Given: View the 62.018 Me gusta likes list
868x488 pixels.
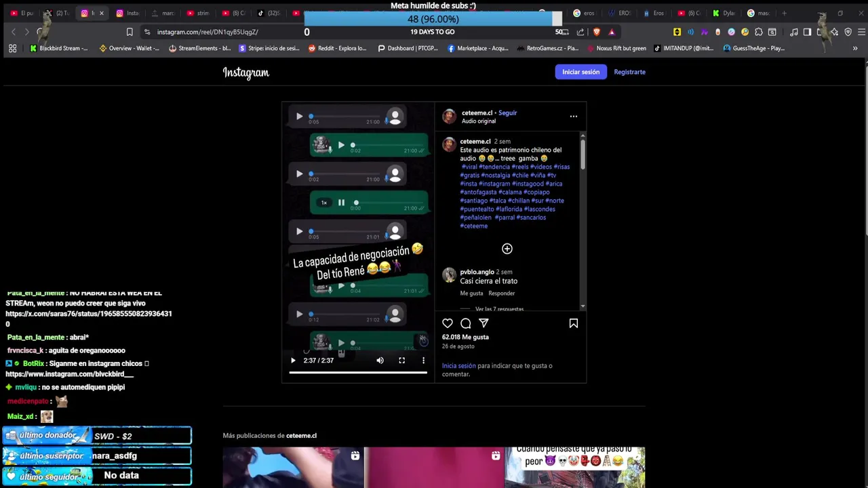Looking at the screenshot, I should [465, 337].
